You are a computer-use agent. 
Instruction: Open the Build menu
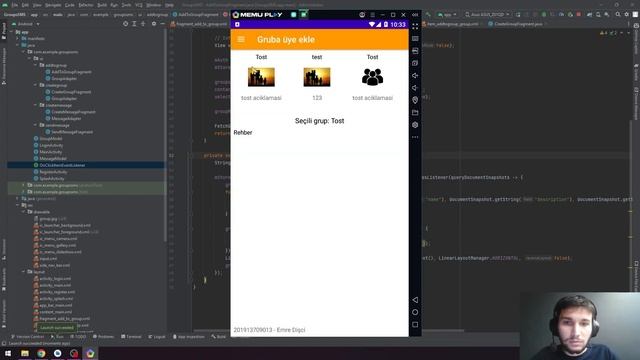click(x=102, y=5)
